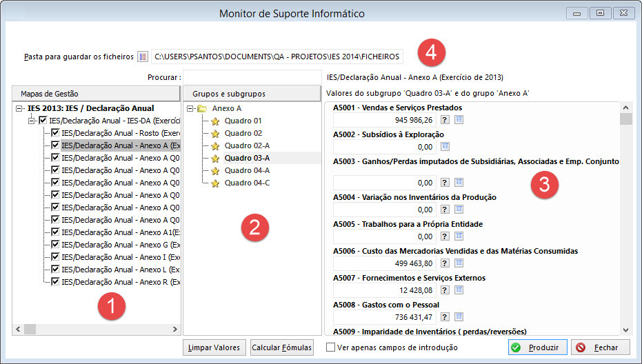This screenshot has width=642, height=364.
Task: Click the Mapas de Gestão header
Action: (x=96, y=94)
